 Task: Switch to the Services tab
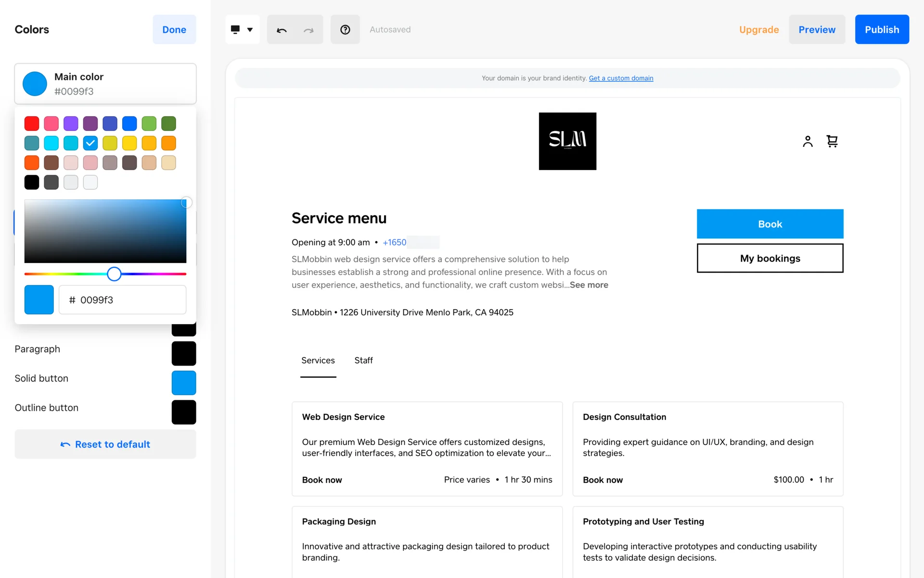click(318, 360)
